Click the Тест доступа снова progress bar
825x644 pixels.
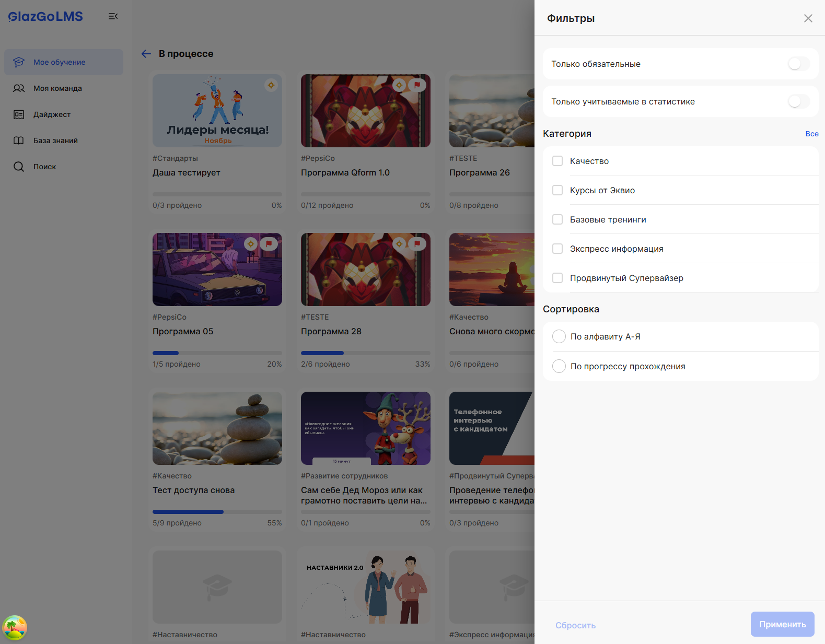[x=217, y=512]
